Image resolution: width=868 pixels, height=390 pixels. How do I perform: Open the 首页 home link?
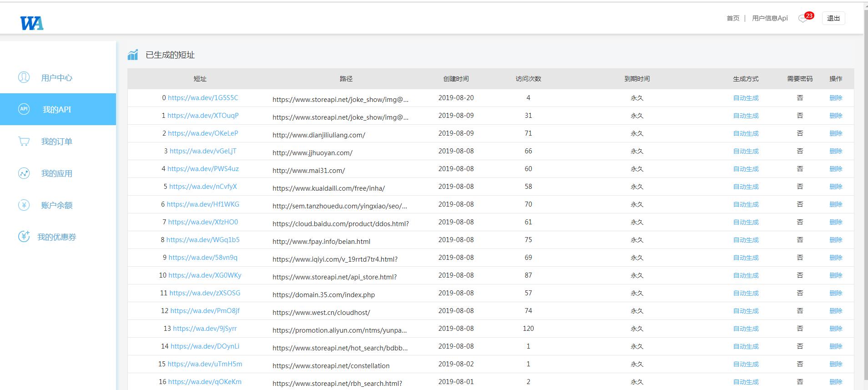(x=733, y=18)
